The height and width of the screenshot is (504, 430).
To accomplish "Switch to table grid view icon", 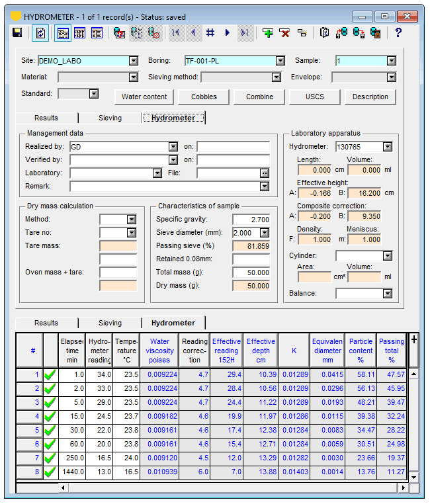I will (79, 33).
